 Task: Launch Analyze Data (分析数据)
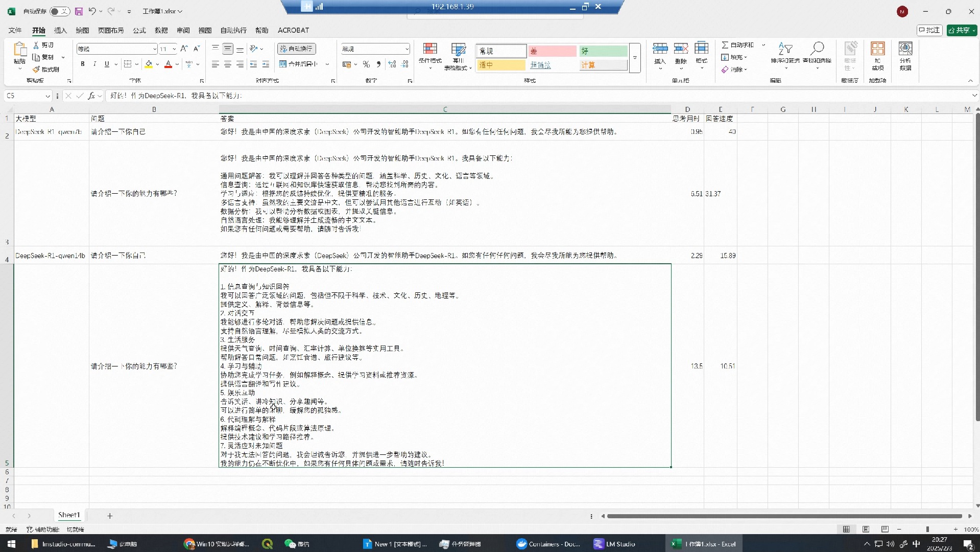click(x=905, y=55)
